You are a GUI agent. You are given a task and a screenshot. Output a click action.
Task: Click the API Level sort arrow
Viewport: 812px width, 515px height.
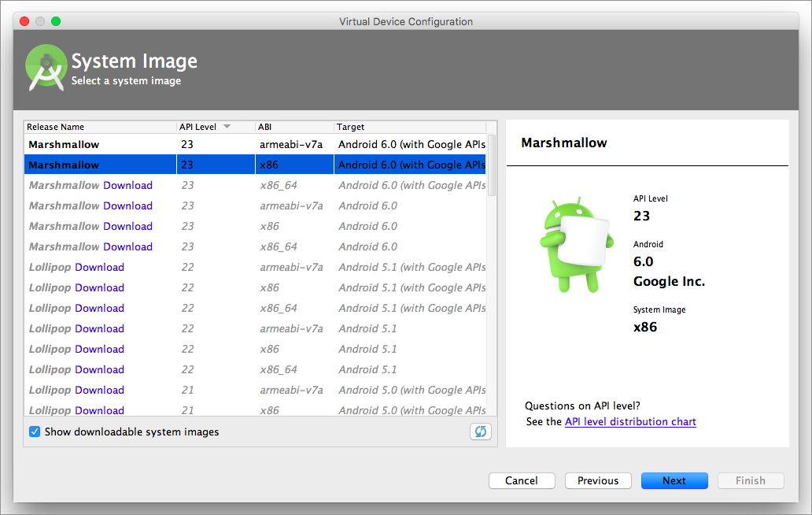click(x=227, y=127)
